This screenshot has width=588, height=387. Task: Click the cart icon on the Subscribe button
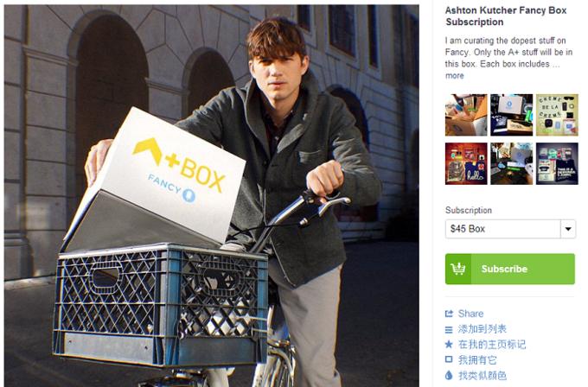[x=458, y=269]
